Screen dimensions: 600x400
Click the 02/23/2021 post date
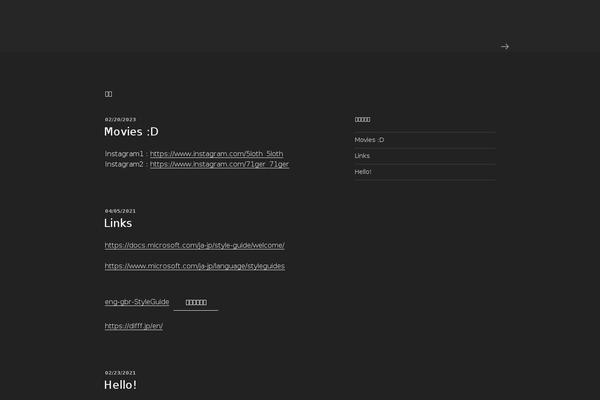(x=120, y=372)
